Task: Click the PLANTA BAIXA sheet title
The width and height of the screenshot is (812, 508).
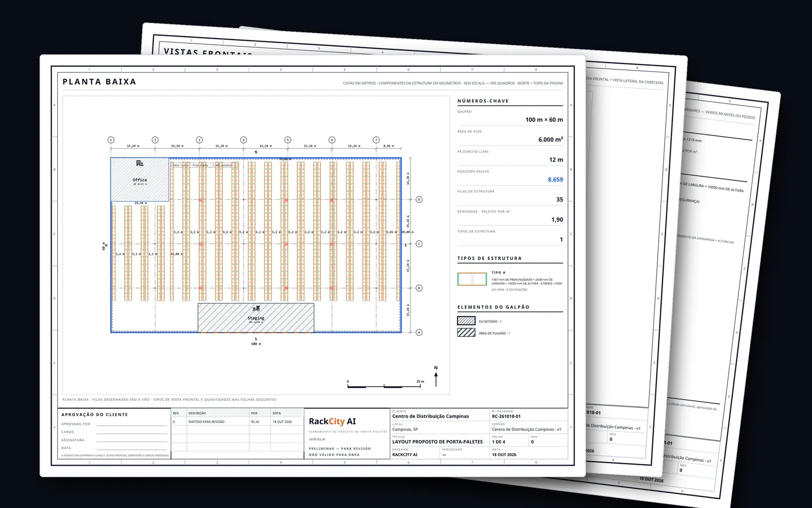Action: (x=99, y=82)
